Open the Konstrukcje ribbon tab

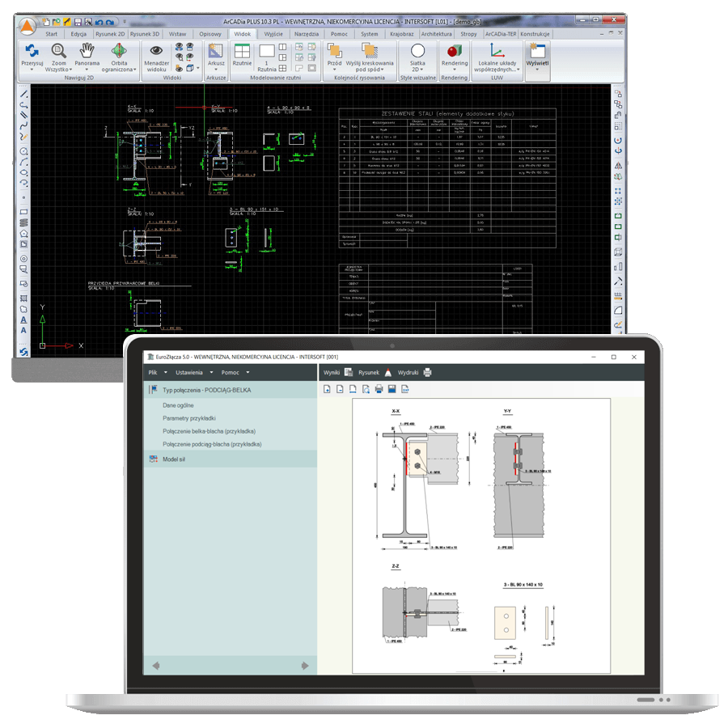click(535, 34)
